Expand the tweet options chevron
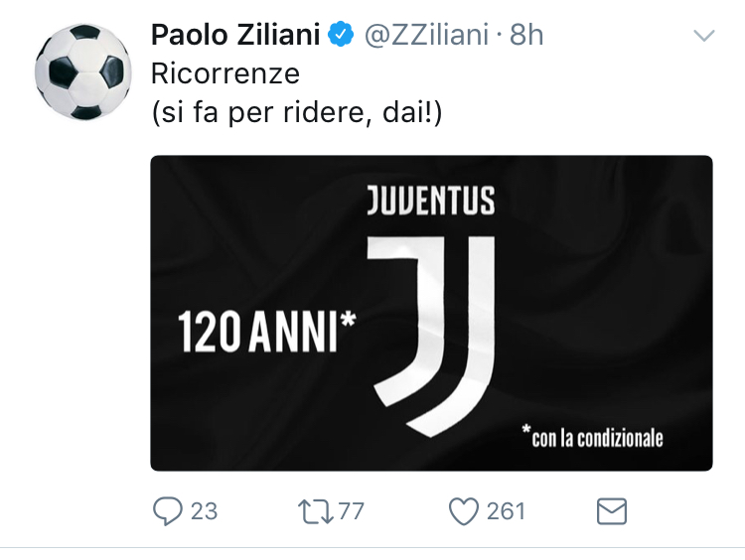Viewport: 745px width, 560px height. pos(703,37)
